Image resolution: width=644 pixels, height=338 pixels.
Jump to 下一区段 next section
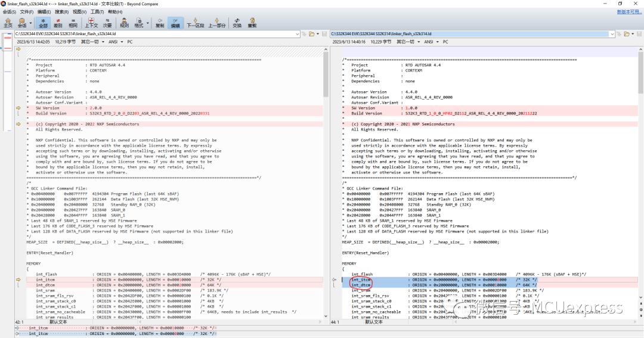pyautogui.click(x=195, y=23)
